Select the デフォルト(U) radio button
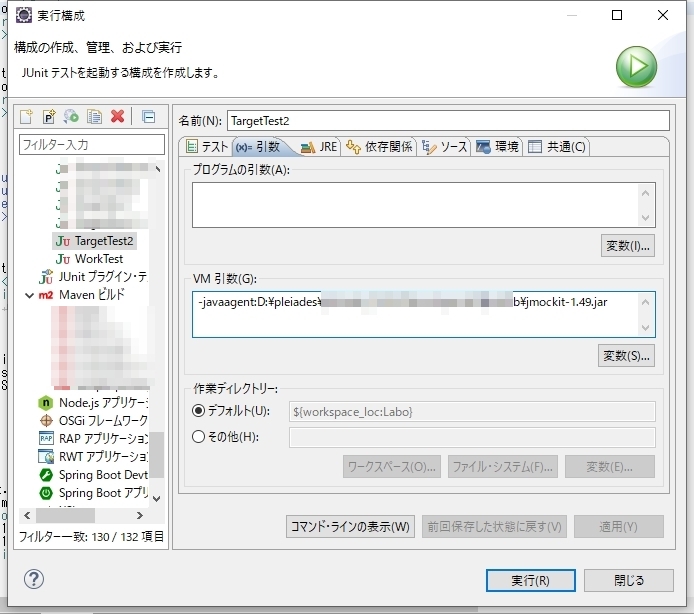Screen dimensions: 694x614 coord(198,411)
